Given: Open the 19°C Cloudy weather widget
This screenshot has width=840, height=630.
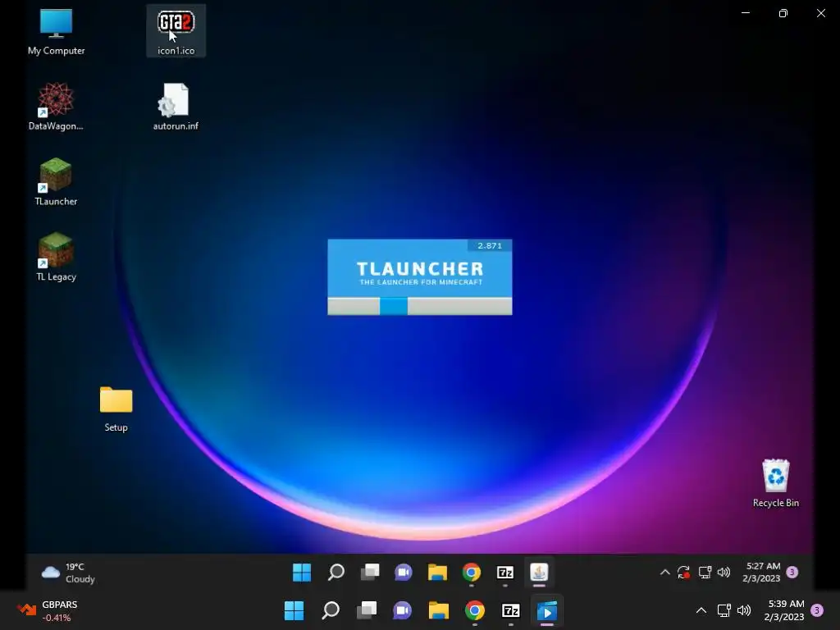Looking at the screenshot, I should click(69, 573).
